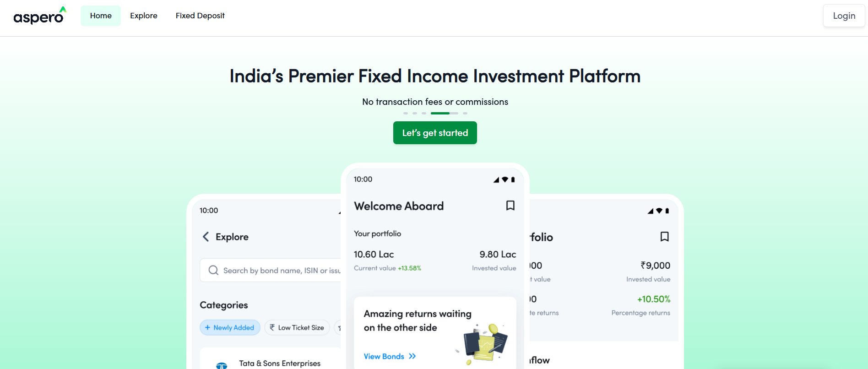Click the back chevron next to Explore

coord(206,237)
